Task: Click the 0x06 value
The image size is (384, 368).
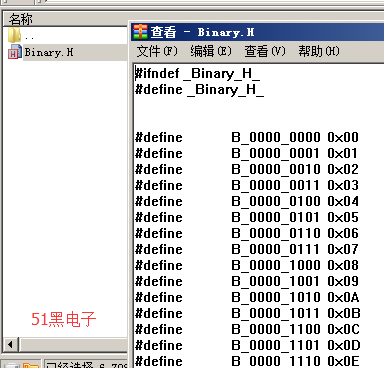Action: 343,233
